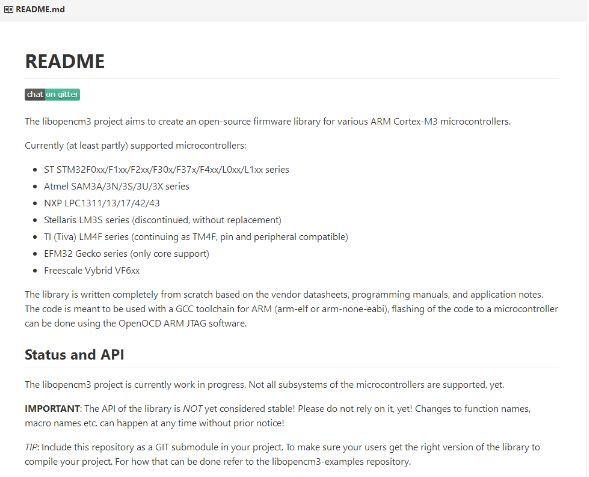Image resolution: width=589 pixels, height=477 pixels.
Task: Open the chat on gitter badge
Action: click(52, 94)
